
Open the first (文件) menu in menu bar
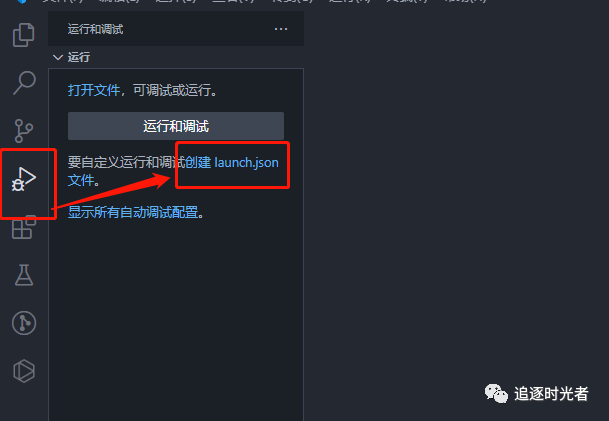(x=62, y=1)
